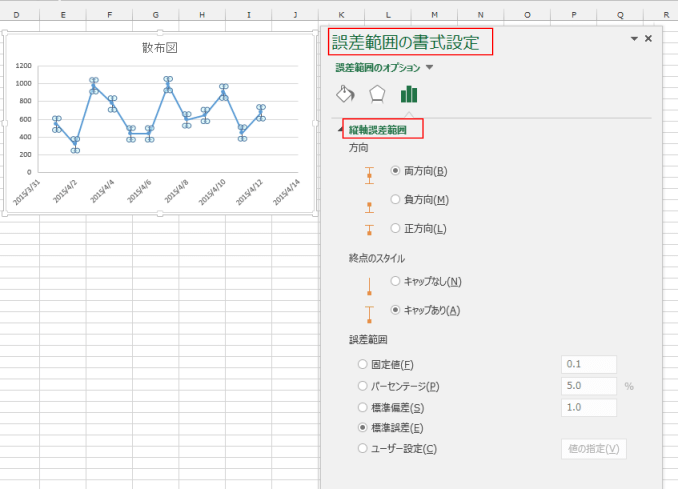Select column H header
Screen dimensions: 678x489
[x=203, y=15]
